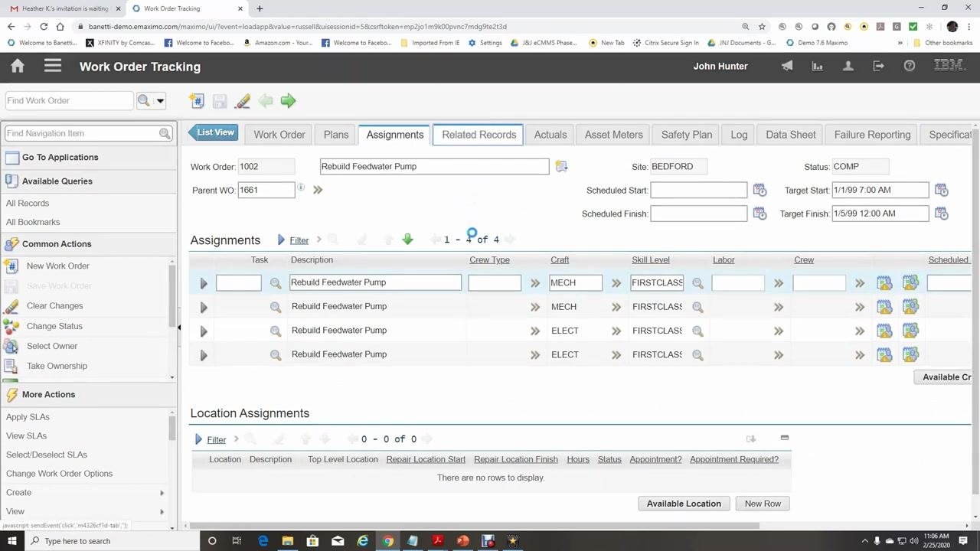
Task: Open the Find Work Order search dropdown arrow
Action: point(160,101)
